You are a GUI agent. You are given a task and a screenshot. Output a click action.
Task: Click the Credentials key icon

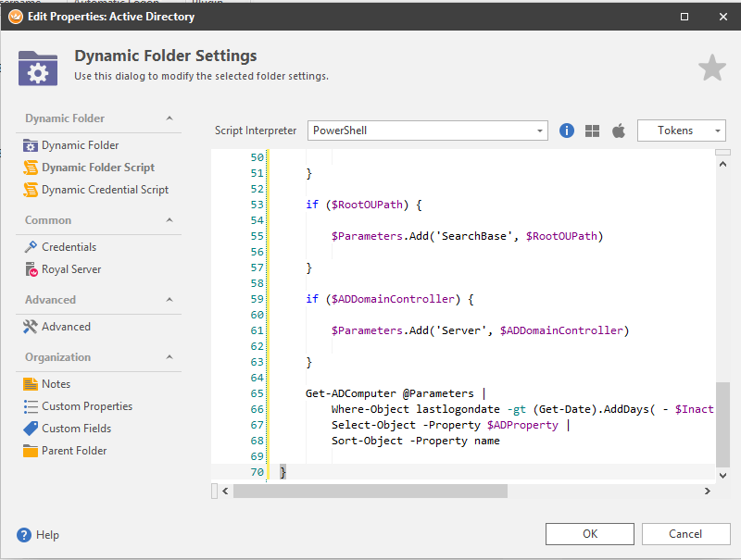31,247
